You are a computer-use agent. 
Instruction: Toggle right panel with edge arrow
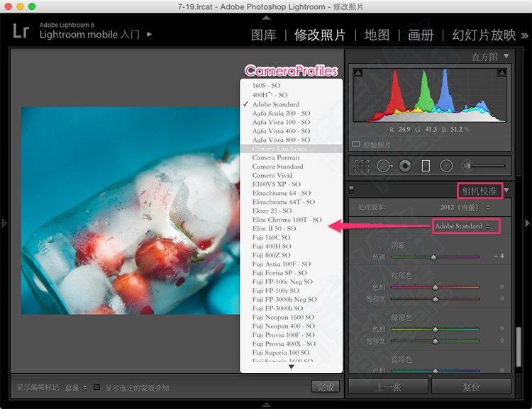click(527, 223)
